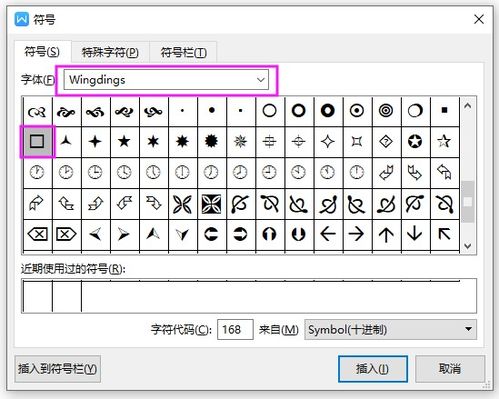Select the first clock face symbol

click(37, 172)
